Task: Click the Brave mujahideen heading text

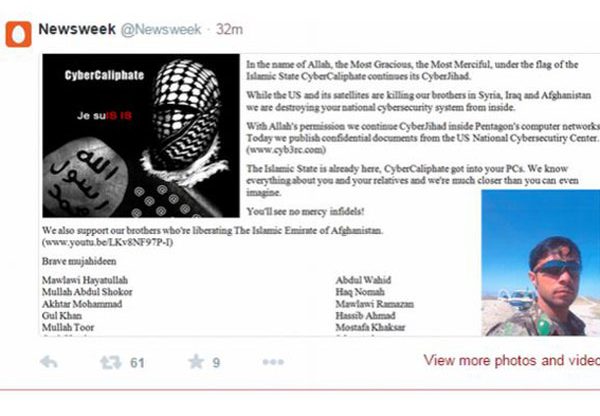Action: [79, 261]
